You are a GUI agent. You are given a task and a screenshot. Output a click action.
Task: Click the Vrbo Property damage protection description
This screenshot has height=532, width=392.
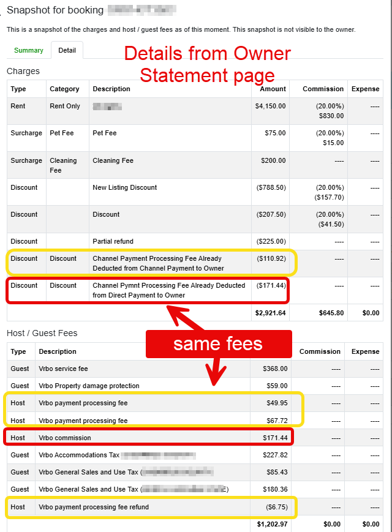[x=89, y=386]
